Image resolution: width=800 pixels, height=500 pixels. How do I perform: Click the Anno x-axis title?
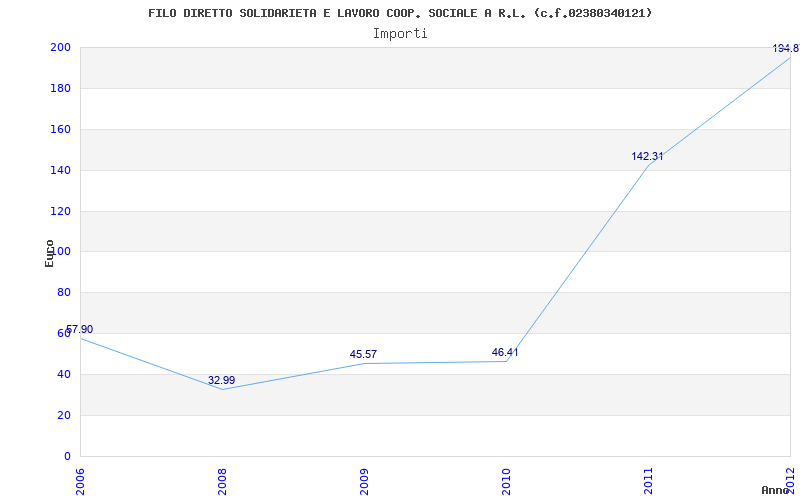[x=775, y=490]
